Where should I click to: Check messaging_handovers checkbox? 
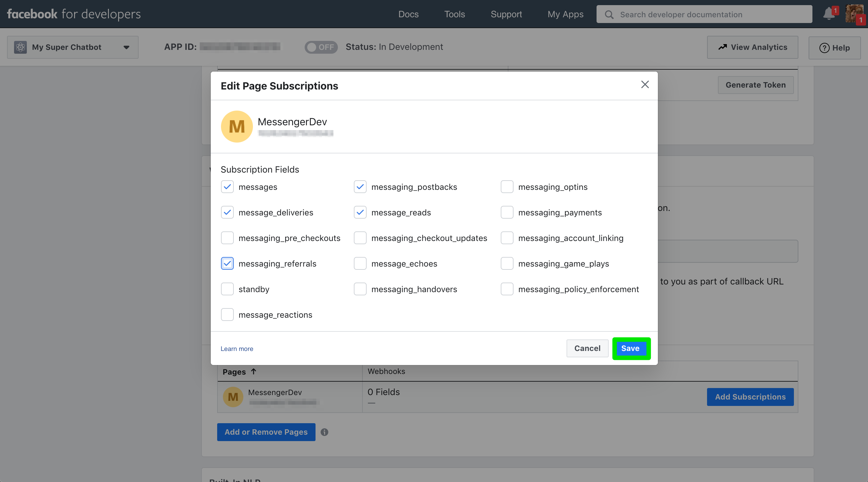coord(360,289)
